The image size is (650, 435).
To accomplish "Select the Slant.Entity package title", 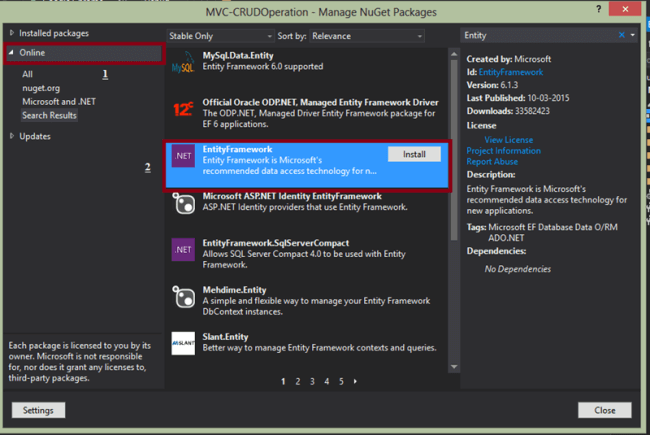I will (225, 337).
